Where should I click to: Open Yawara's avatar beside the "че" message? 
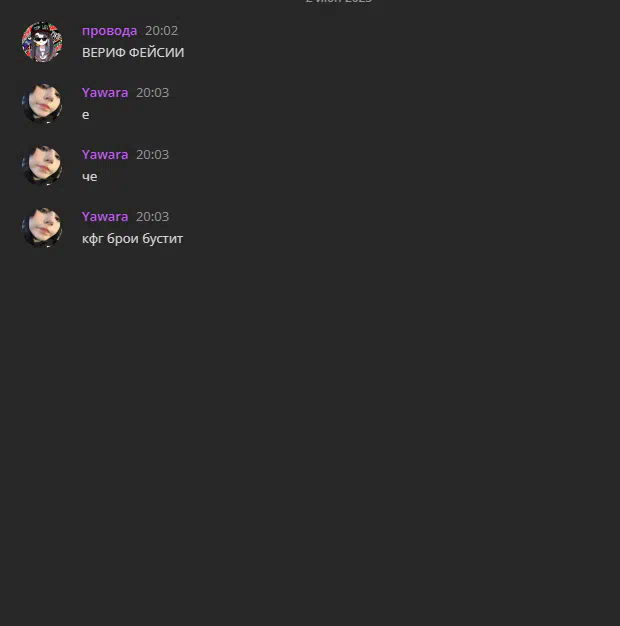(42, 166)
